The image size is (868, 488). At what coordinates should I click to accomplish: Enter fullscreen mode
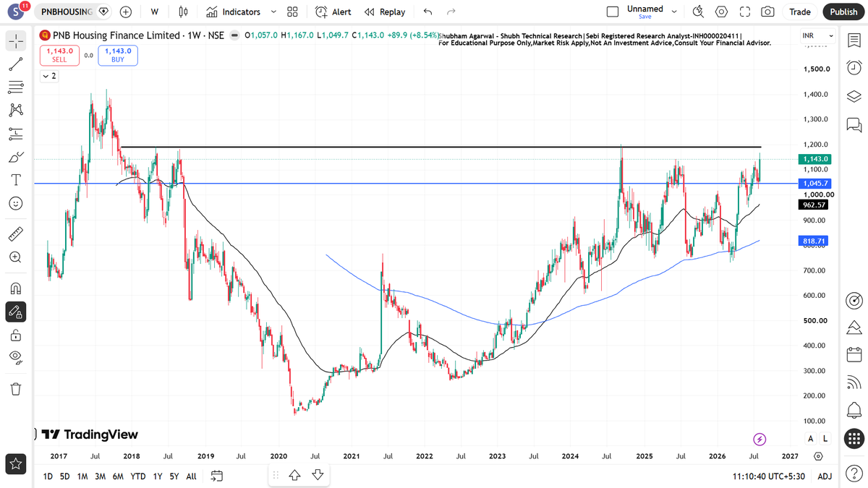744,12
